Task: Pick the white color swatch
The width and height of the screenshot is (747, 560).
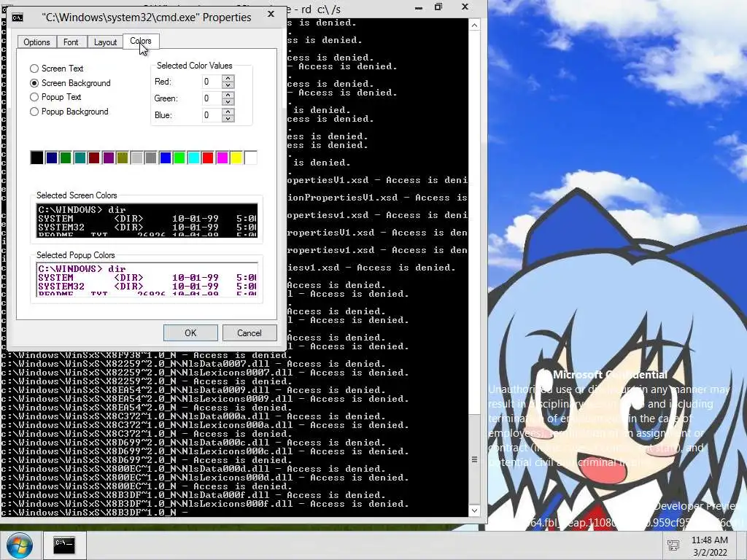Action: (x=251, y=157)
